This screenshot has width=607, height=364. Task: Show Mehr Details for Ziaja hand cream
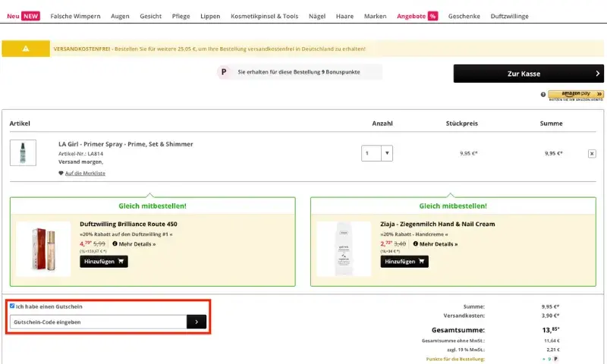[435, 244]
